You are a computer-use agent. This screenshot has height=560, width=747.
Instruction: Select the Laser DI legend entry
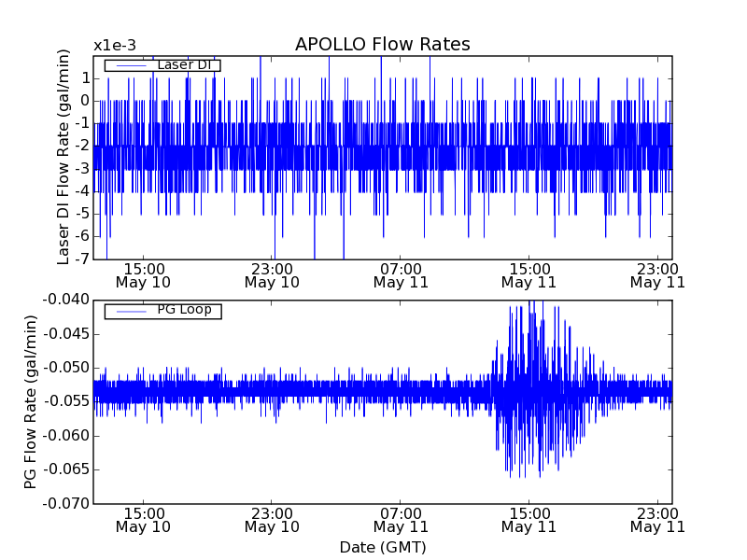click(183, 64)
